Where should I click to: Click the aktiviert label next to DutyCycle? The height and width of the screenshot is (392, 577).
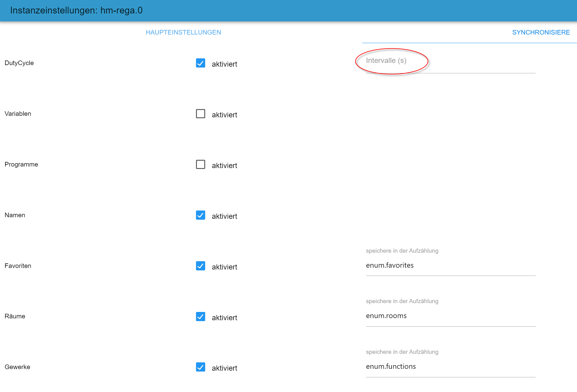tap(224, 64)
